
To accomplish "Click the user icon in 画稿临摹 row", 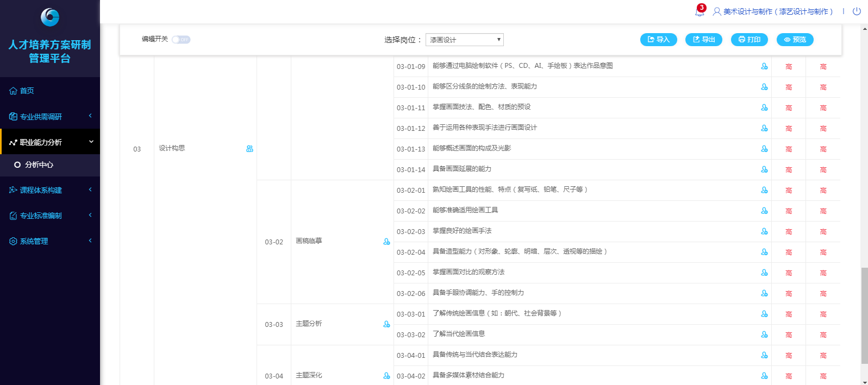I will point(386,242).
